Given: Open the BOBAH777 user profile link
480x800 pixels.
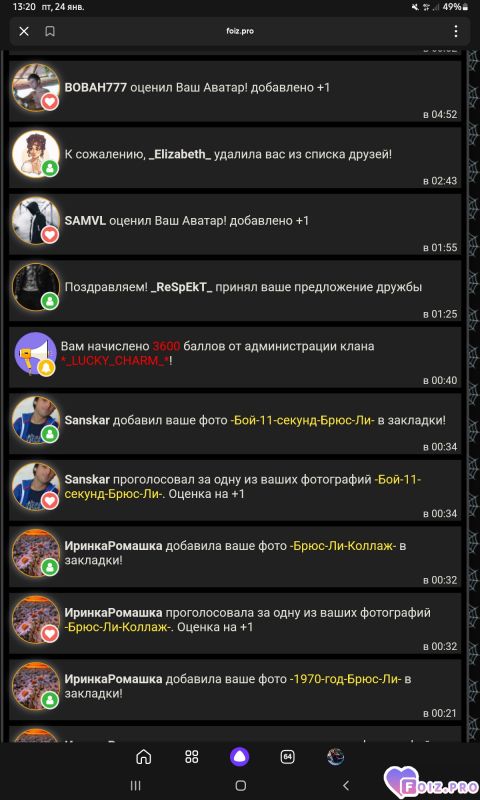Looking at the screenshot, I should click(x=95, y=88).
